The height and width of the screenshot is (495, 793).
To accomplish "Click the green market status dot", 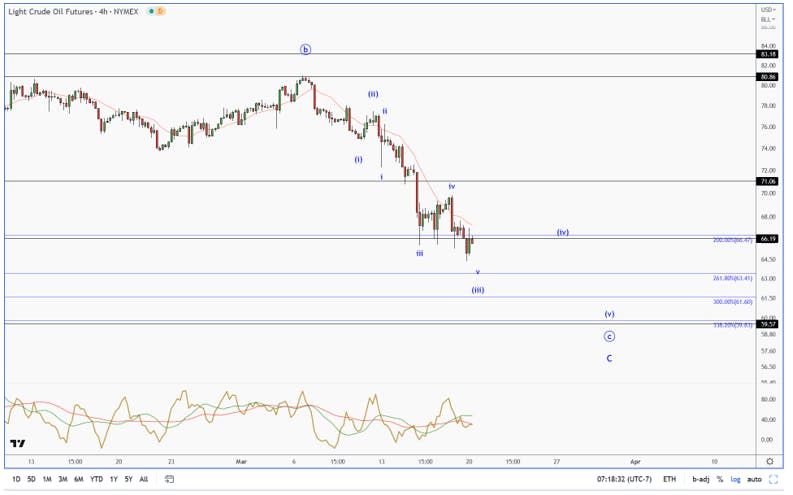I will [x=151, y=11].
